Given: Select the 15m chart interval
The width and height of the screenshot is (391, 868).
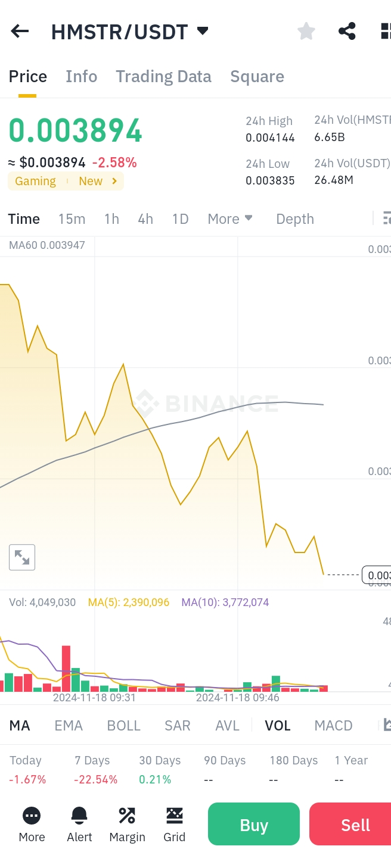Looking at the screenshot, I should tap(72, 219).
